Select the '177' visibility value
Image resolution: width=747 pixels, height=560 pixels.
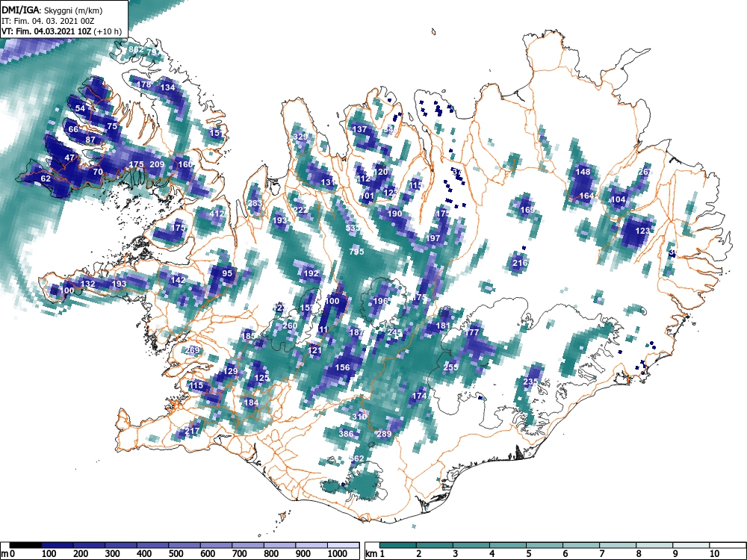[471, 332]
